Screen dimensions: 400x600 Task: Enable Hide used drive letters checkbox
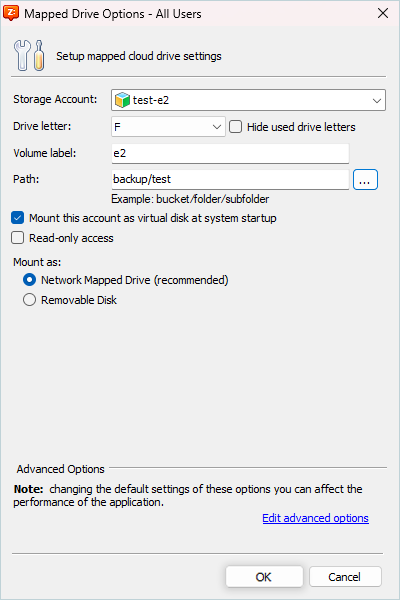point(235,127)
